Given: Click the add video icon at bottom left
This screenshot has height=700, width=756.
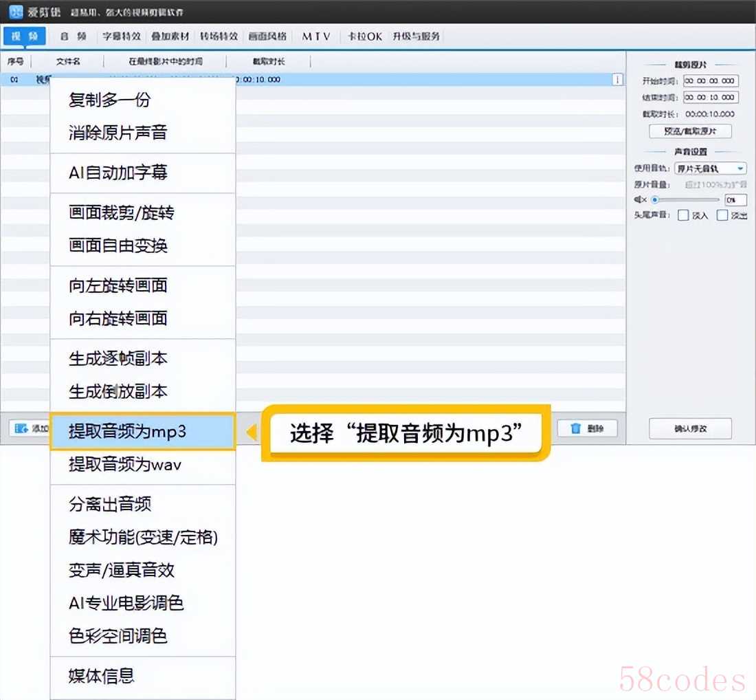Looking at the screenshot, I should pyautogui.click(x=21, y=428).
